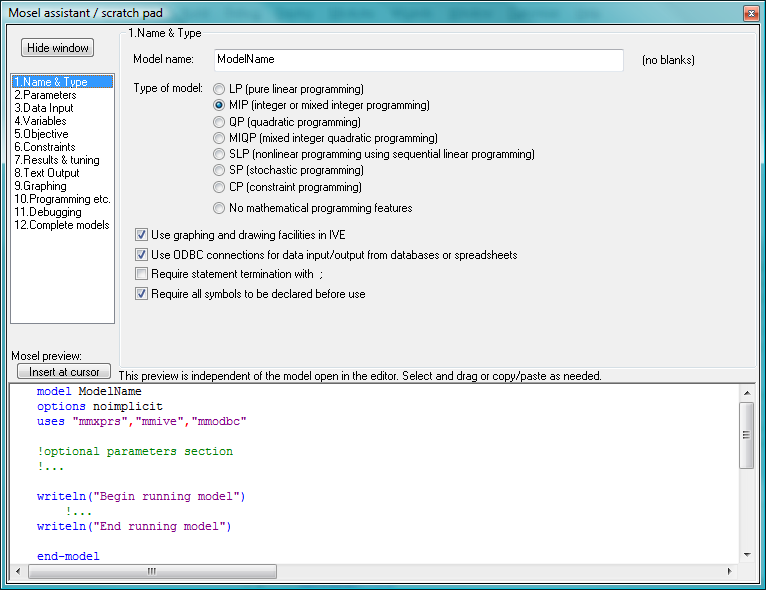Click the Model name text field
Screen dimensions: 766x590
(417, 60)
